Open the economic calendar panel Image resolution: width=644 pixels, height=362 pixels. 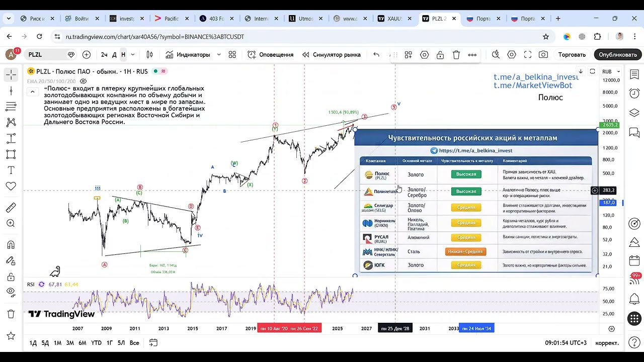634,261
